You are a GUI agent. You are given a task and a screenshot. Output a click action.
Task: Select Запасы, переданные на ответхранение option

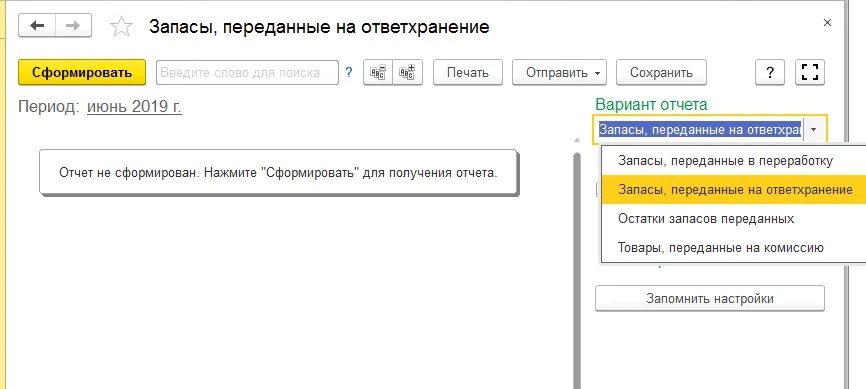coord(733,190)
